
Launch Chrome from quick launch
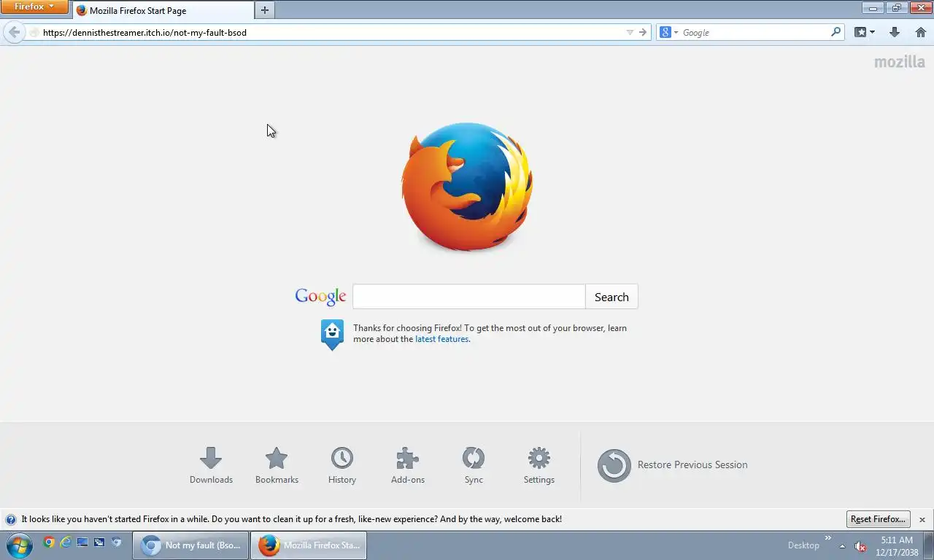(49, 542)
